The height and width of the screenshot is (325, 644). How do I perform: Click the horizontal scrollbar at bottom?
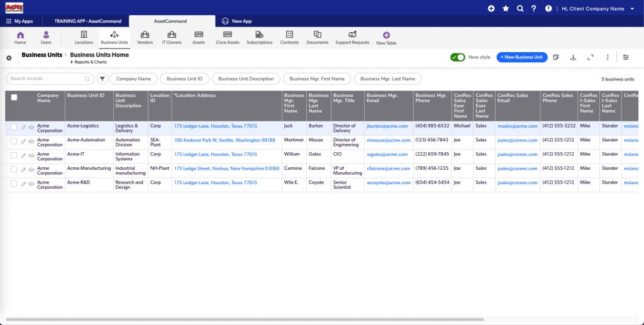pos(245,319)
